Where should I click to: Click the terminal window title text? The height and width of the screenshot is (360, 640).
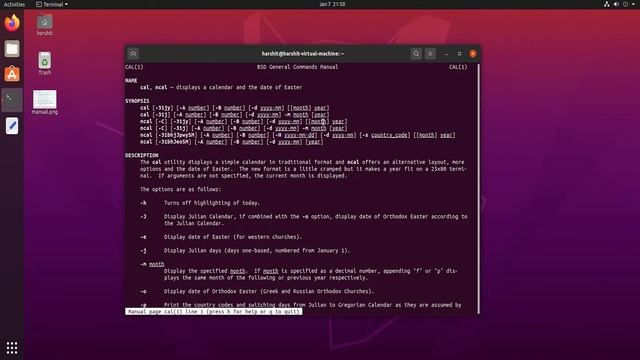point(302,53)
